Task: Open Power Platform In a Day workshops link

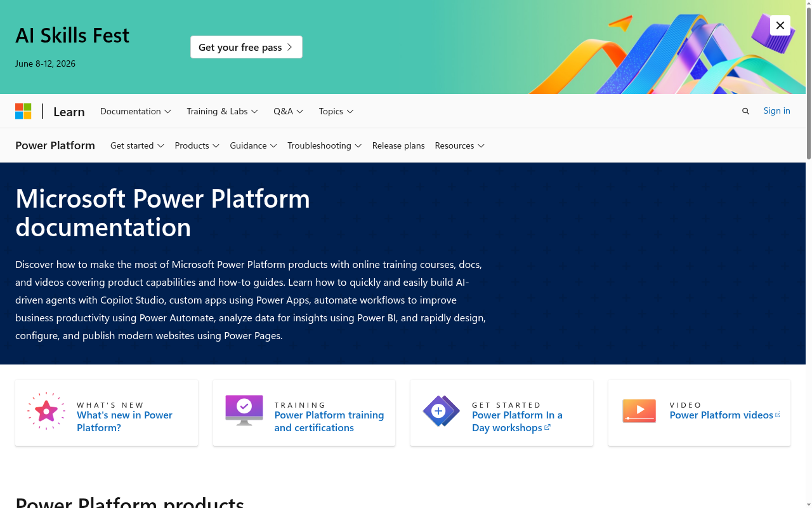Action: [x=517, y=421]
